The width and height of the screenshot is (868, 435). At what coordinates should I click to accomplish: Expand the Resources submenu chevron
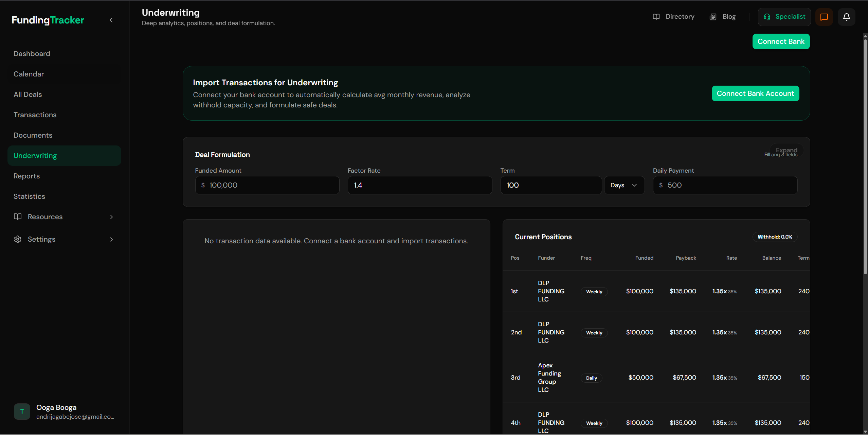pos(111,217)
